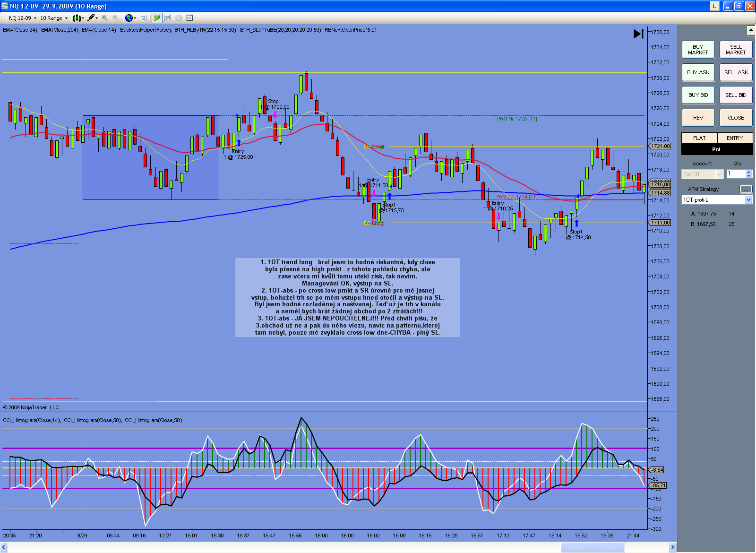Viewport: 756px width, 553px height.
Task: Select the blue shaded rectangle drawing
Action: coord(150,158)
